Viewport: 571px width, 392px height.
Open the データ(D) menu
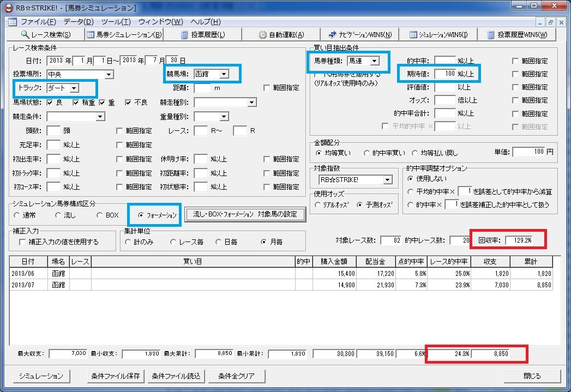point(79,22)
